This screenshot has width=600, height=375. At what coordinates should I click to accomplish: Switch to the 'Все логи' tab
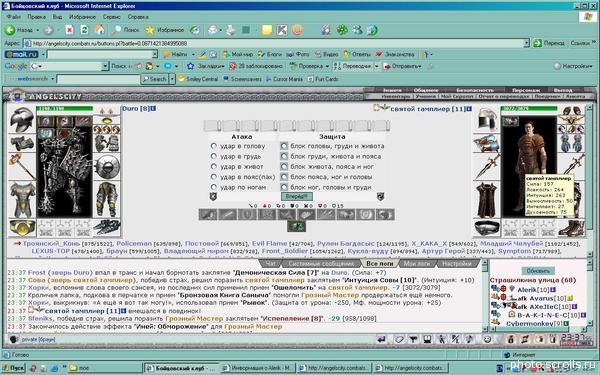[379, 264]
